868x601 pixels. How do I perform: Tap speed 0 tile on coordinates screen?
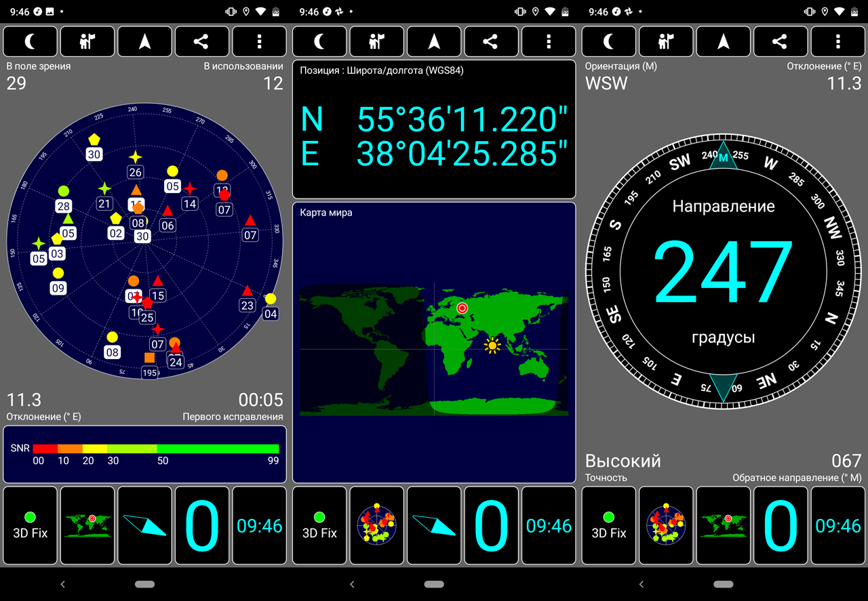(491, 525)
